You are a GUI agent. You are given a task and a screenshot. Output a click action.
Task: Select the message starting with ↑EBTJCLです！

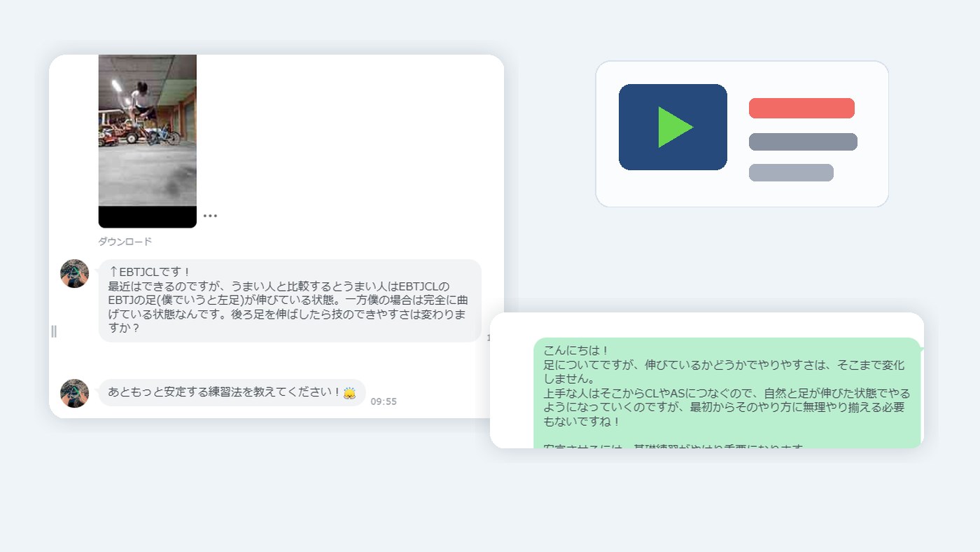[x=290, y=301]
